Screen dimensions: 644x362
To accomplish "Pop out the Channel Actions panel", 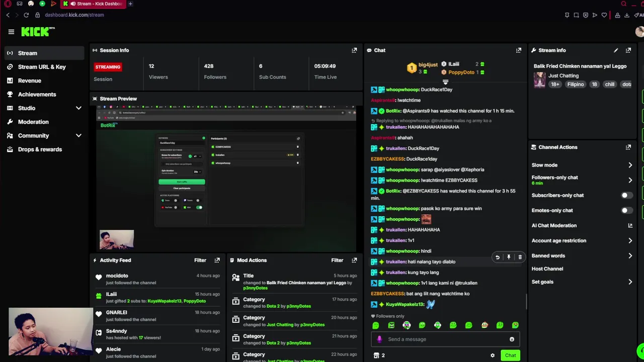I will click(628, 147).
